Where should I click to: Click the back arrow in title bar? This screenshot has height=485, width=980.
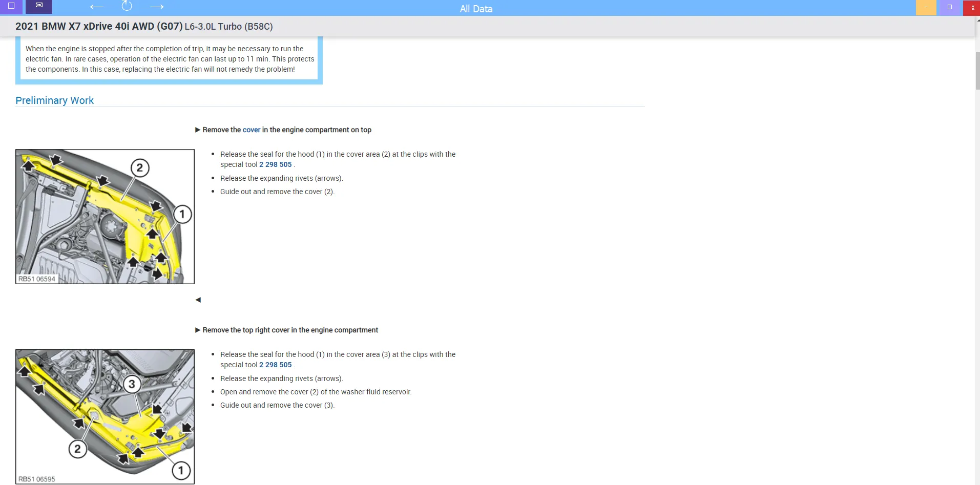(x=96, y=7)
